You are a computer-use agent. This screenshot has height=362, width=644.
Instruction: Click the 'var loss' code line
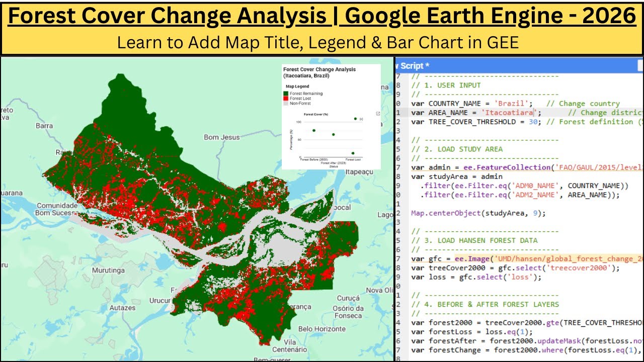476,277
